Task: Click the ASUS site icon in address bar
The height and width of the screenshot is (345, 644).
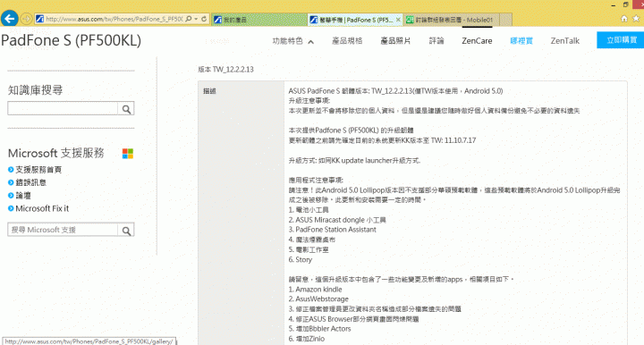Action: click(40, 19)
